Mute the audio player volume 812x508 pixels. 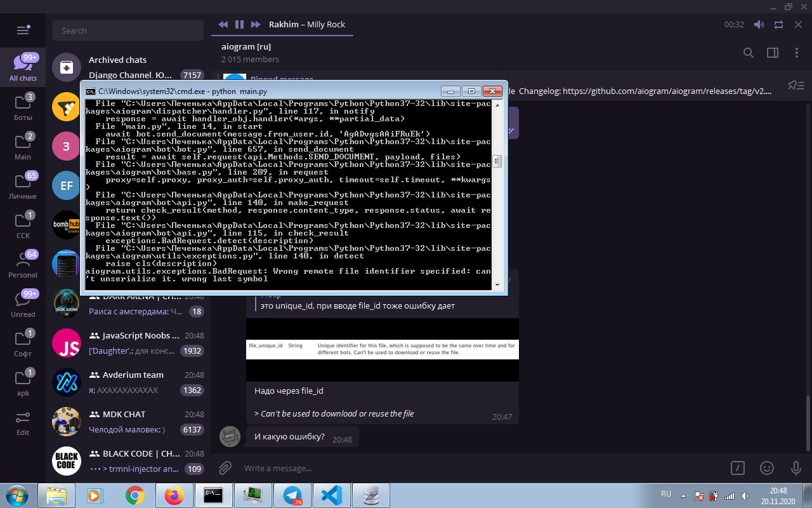tap(759, 25)
